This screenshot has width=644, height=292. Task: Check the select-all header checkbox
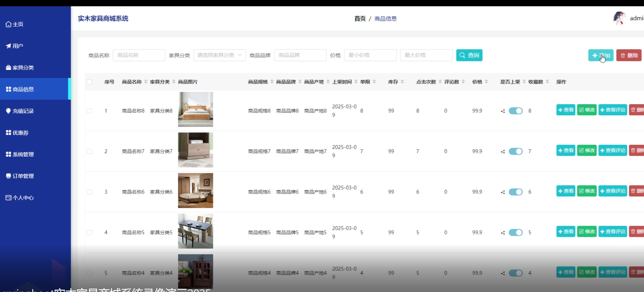click(89, 82)
